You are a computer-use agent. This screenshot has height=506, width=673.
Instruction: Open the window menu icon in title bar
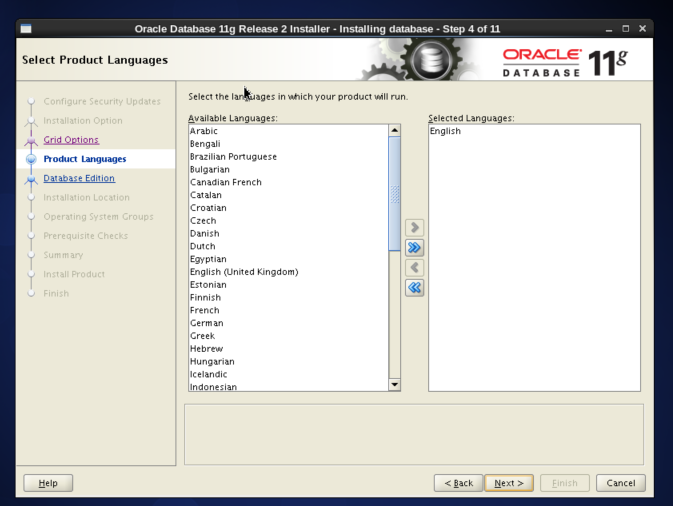point(26,29)
